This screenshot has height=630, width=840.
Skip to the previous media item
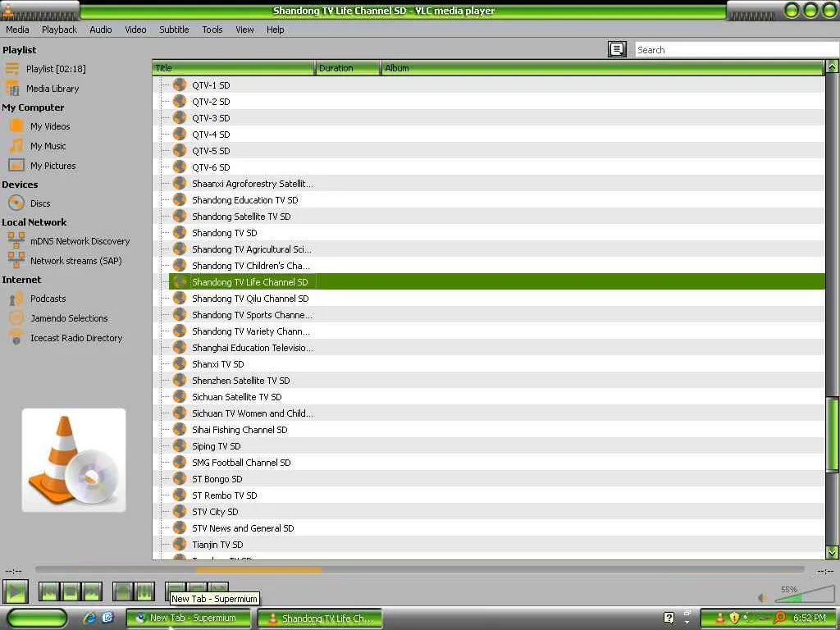click(48, 592)
